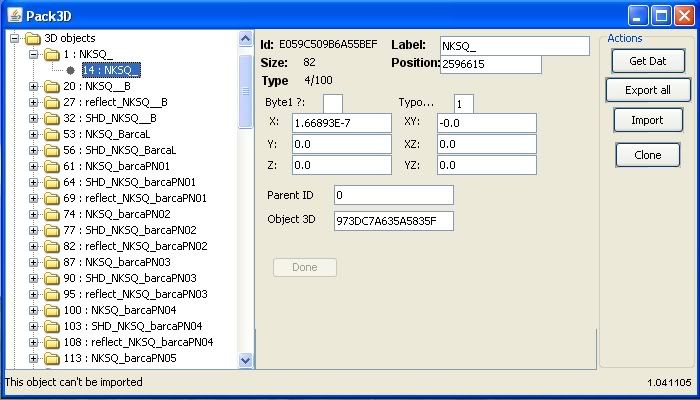Viewport: 700px width, 400px height.
Task: Click folder icon of 113 : NKSQ_barcaPN05
Action: tap(52, 358)
